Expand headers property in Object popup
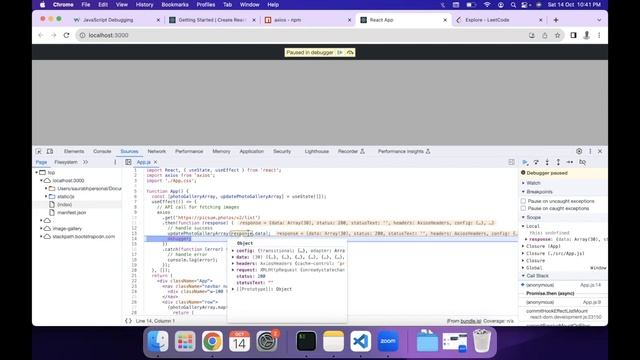This screenshot has width=640, height=360. (x=233, y=264)
